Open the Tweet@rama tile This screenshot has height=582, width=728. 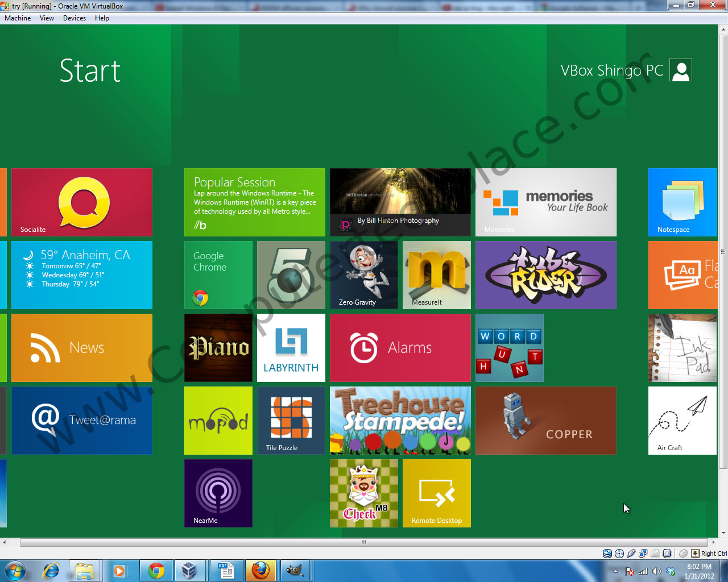tap(82, 421)
